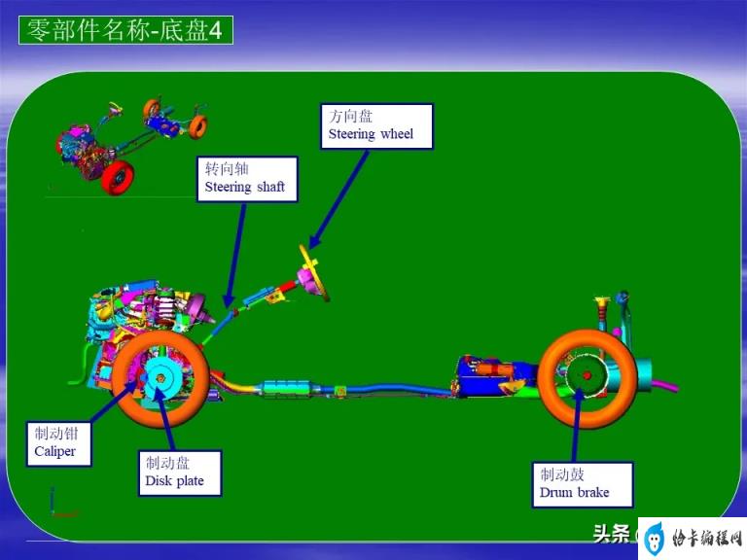Click the 'Disk plate' label box

click(x=180, y=472)
